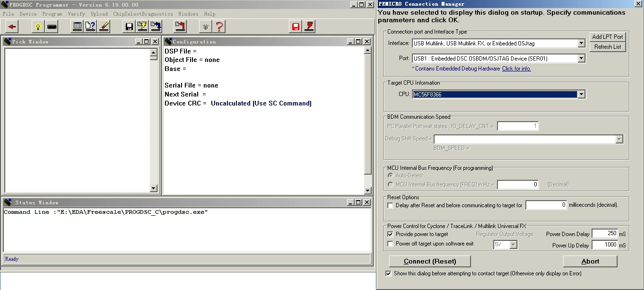The width and height of the screenshot is (644, 290).
Task: Maximize the Status Window pane
Action: tap(359, 202)
